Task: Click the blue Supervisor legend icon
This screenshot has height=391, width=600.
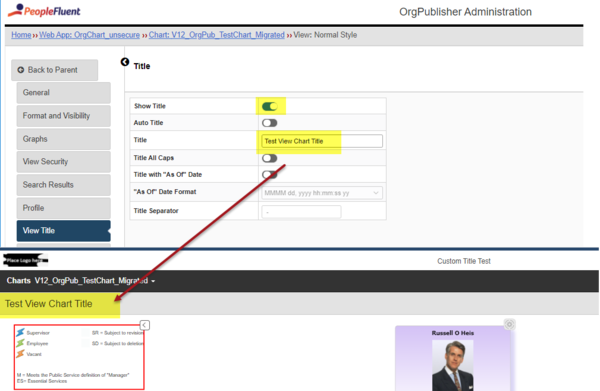Action: [20, 332]
